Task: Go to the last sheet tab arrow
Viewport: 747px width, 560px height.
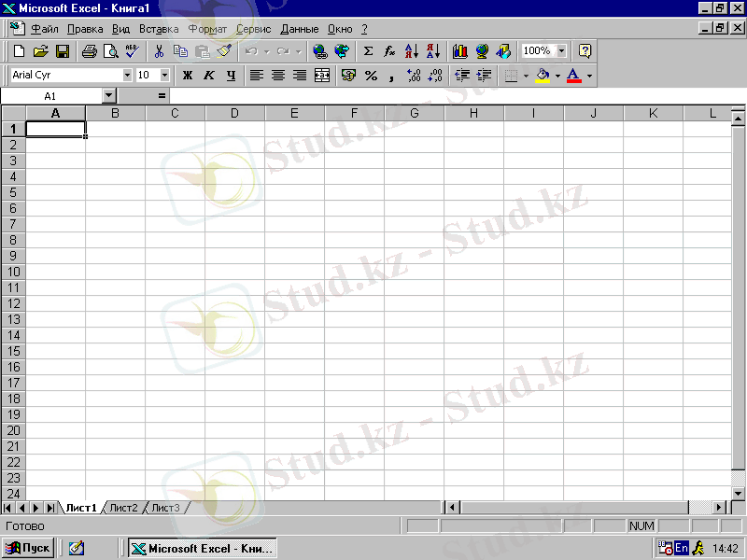Action: click(x=50, y=508)
